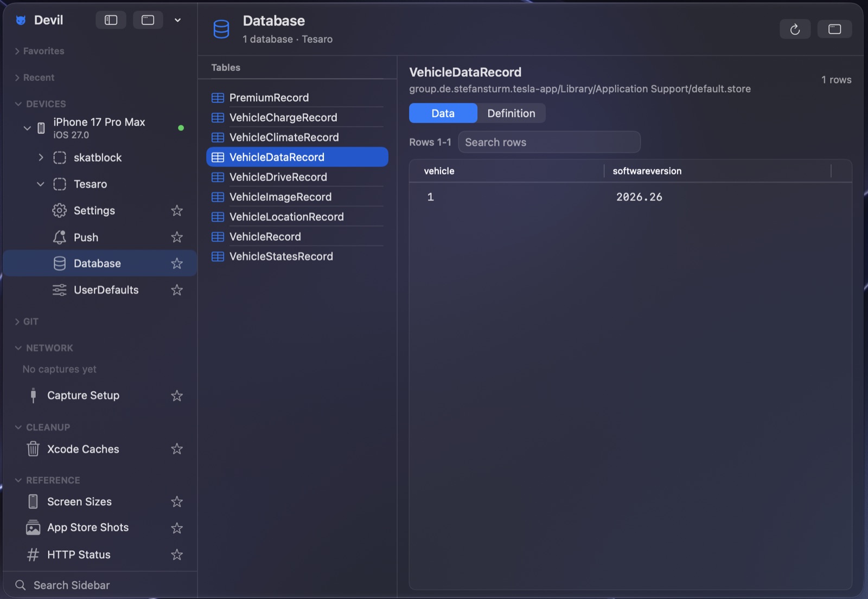Click the VehicleImageRecord table grid icon
Image resolution: width=868 pixels, height=599 pixels.
[218, 197]
